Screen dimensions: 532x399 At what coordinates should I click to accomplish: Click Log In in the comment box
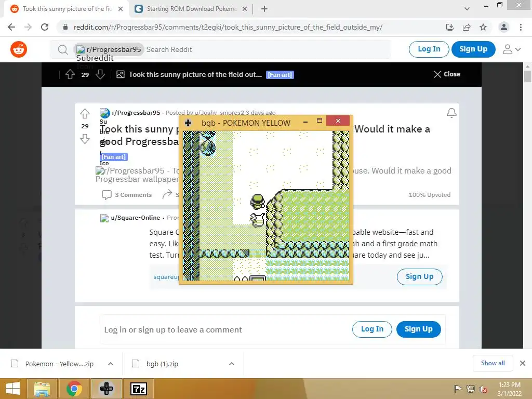point(372,329)
